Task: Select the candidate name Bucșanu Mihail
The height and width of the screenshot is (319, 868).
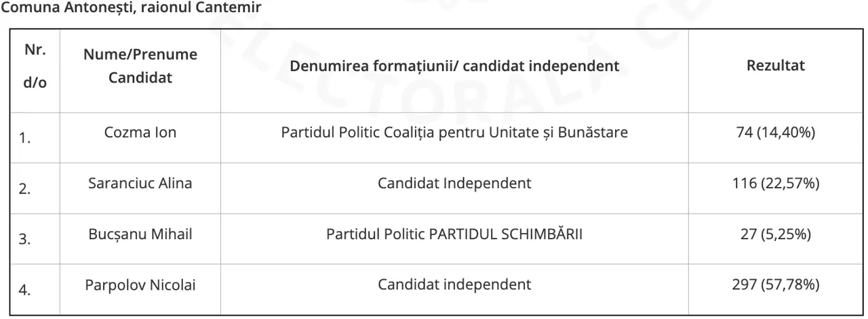Action: coord(140,234)
